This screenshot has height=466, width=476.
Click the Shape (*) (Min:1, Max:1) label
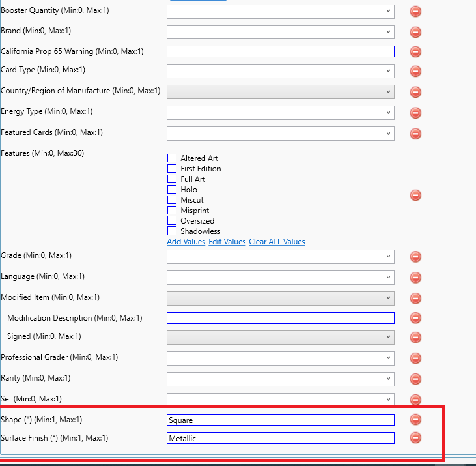(42, 420)
